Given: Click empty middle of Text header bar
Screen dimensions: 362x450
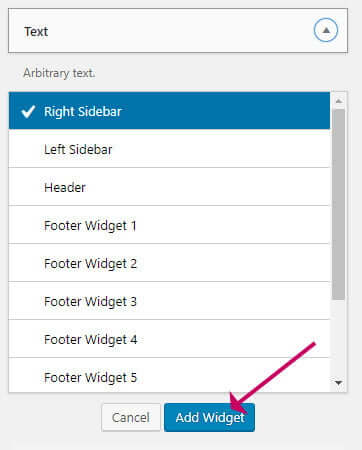Looking at the screenshot, I should [180, 31].
